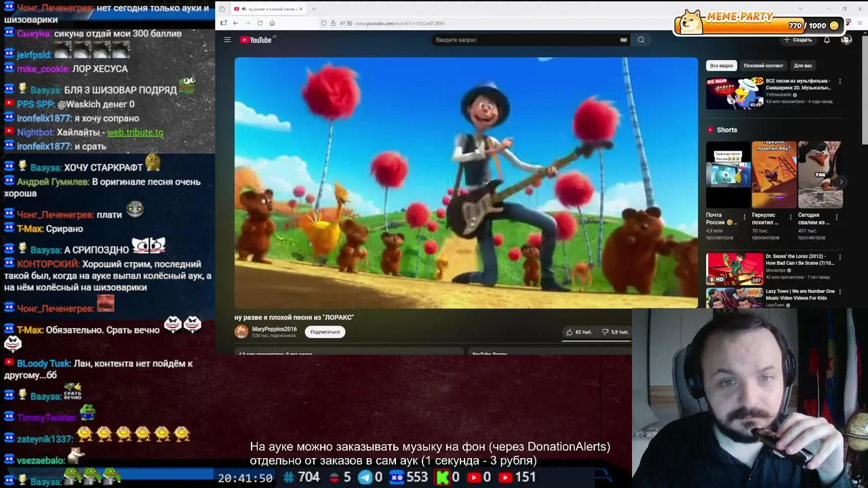868x488 pixels.
Task: Open options for Геркулес похитил short
Action: 790,218
